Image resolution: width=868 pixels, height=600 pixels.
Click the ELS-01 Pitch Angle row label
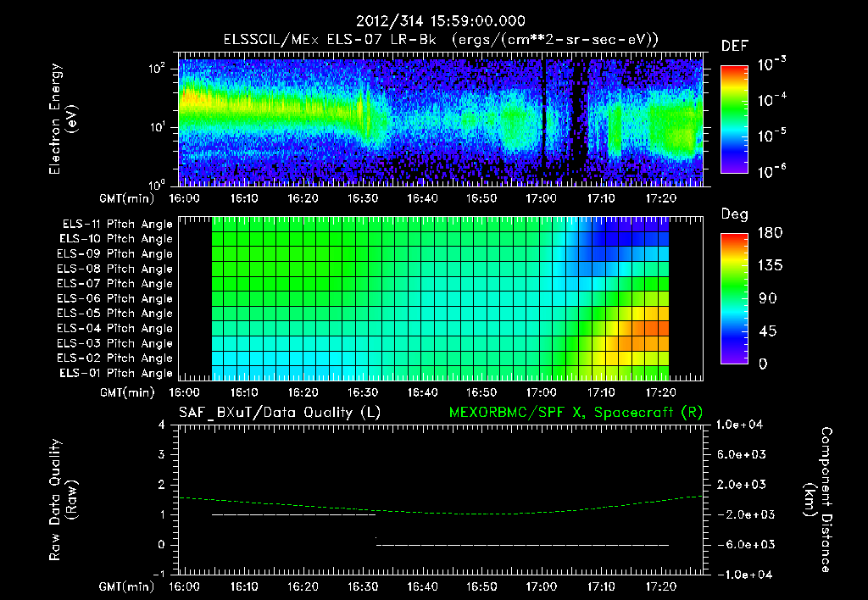click(x=116, y=373)
